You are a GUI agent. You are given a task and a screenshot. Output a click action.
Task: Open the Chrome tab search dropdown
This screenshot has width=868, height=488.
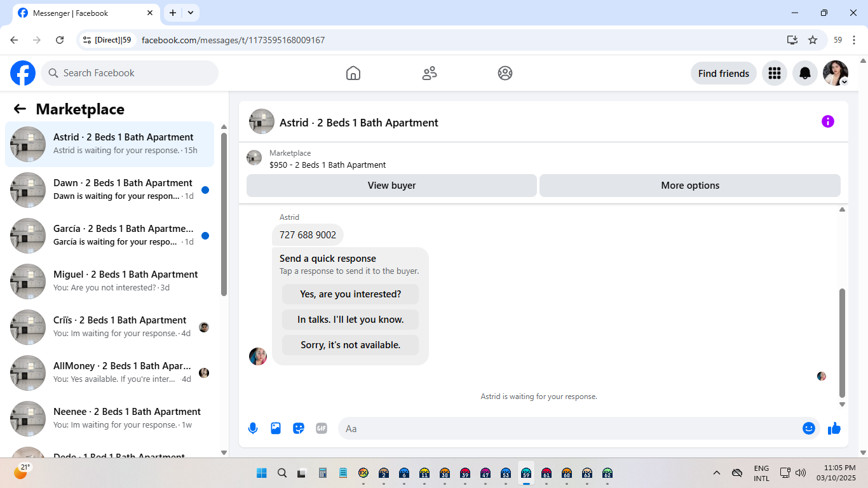[x=191, y=13]
